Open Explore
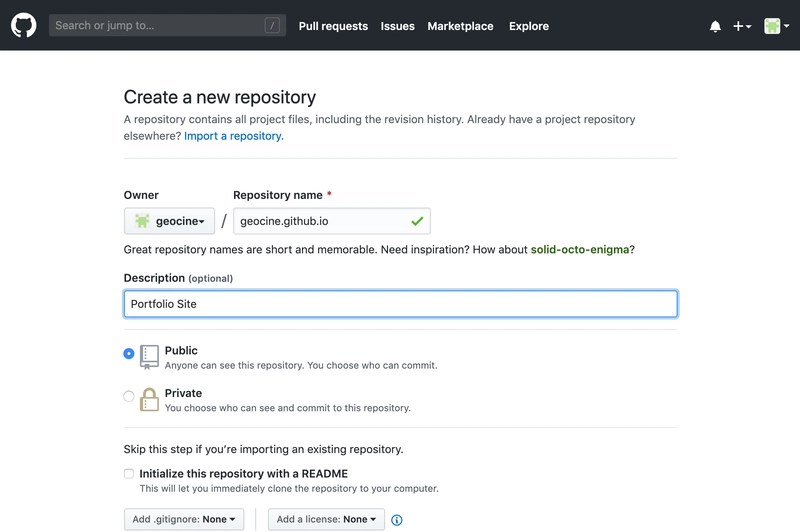 click(529, 26)
